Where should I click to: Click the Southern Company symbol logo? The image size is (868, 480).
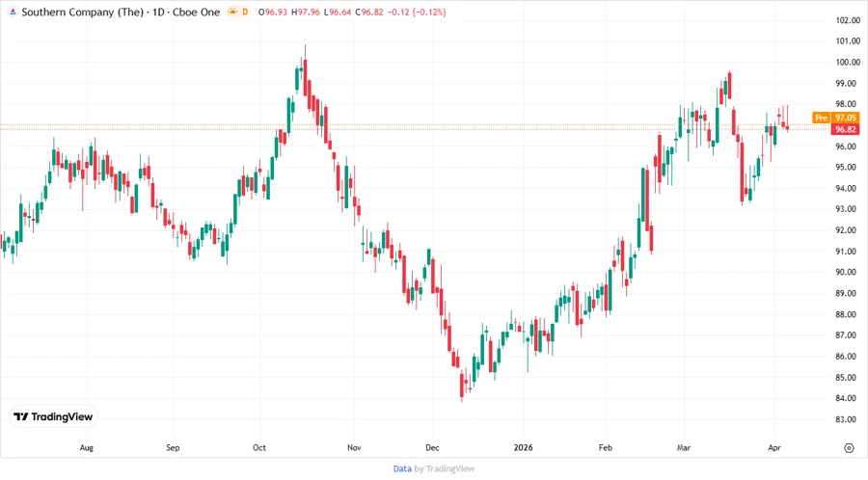pyautogui.click(x=13, y=12)
